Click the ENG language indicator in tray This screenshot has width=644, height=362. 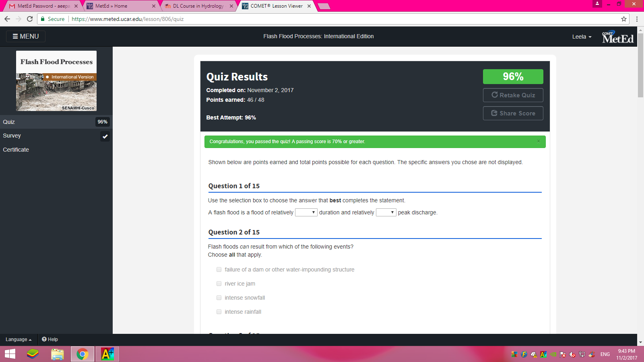(x=605, y=354)
